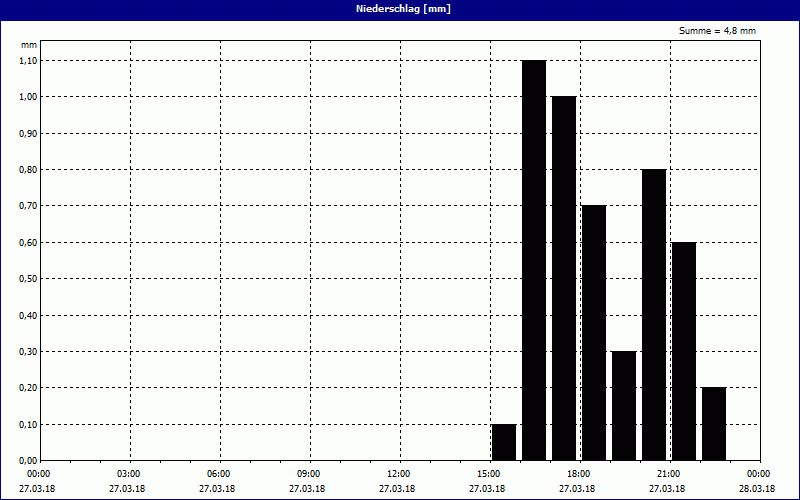Select the 0,90 y-axis tick label
This screenshot has height=500, width=800.
coord(27,133)
